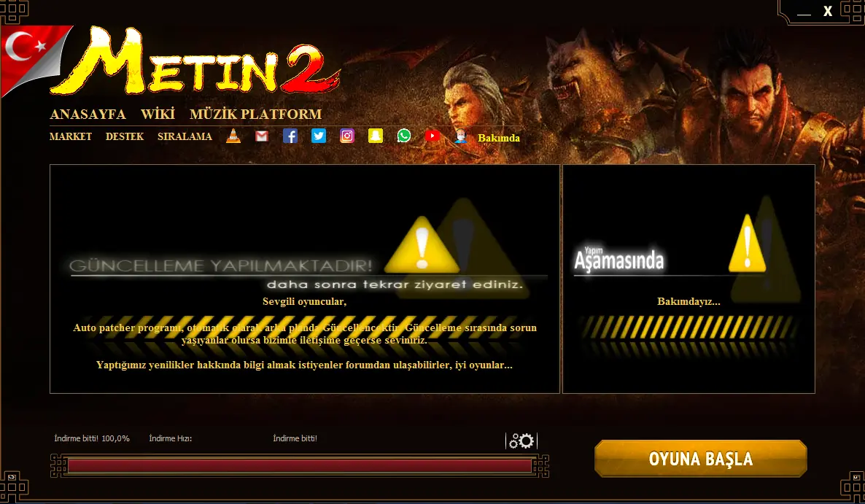Open MÜZİK PLATFORM menu item

click(255, 115)
